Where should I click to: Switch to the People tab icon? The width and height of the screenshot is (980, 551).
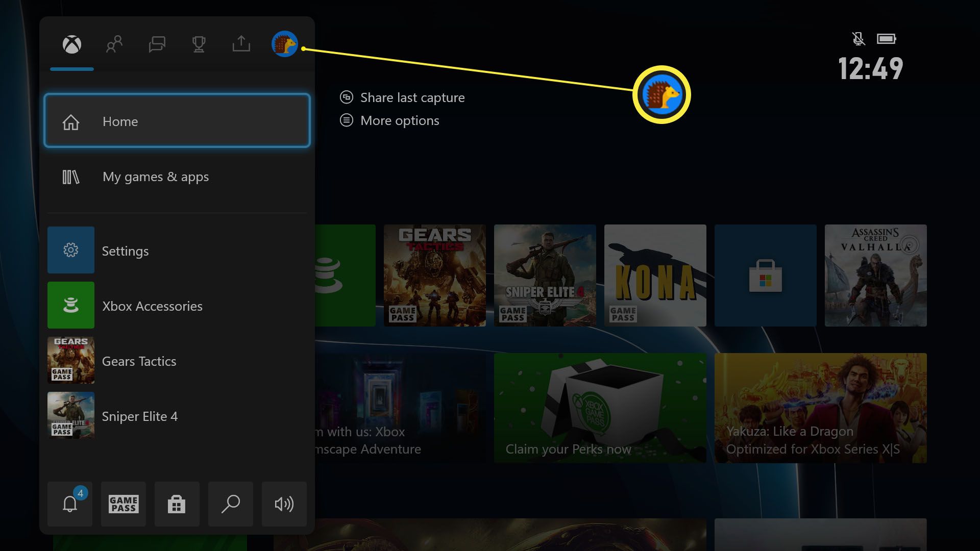[x=114, y=44]
